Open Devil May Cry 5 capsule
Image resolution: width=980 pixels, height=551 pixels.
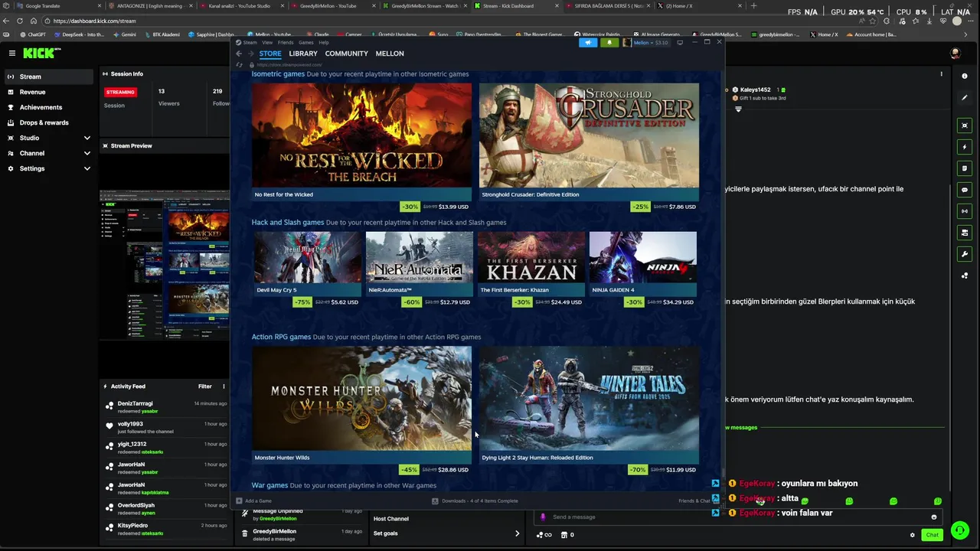(308, 263)
